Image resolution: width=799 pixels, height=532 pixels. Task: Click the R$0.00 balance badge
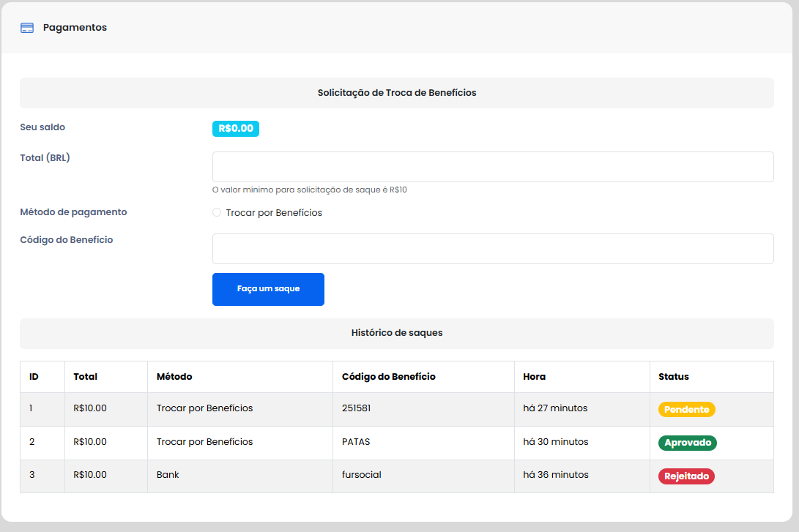[236, 129]
